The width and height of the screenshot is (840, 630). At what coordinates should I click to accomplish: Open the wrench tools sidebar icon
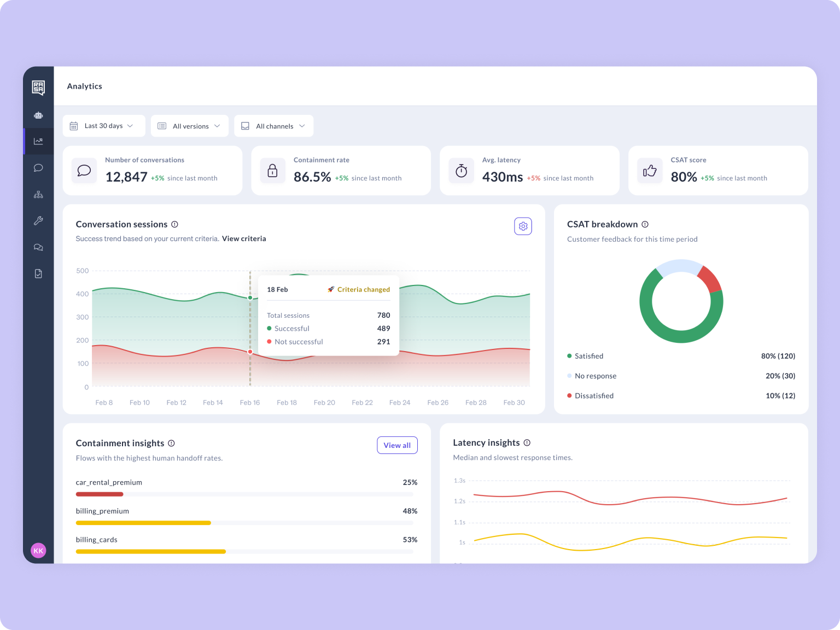click(x=38, y=221)
